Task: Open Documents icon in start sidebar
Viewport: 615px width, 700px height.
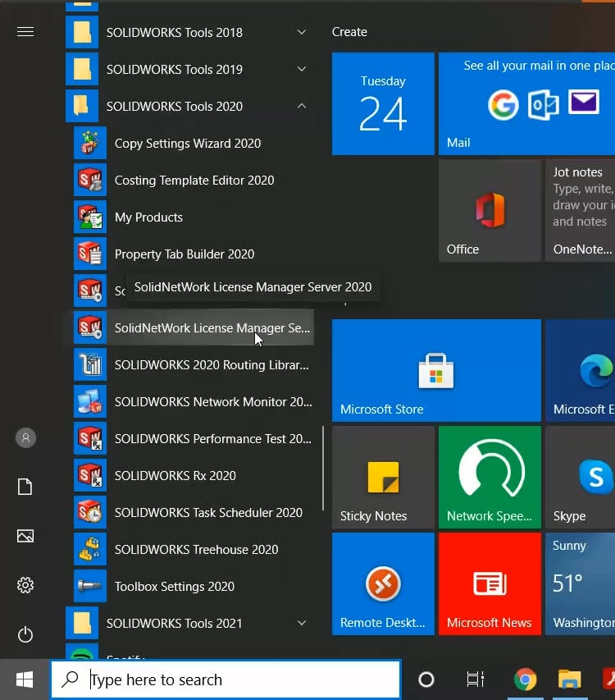Action: [25, 487]
